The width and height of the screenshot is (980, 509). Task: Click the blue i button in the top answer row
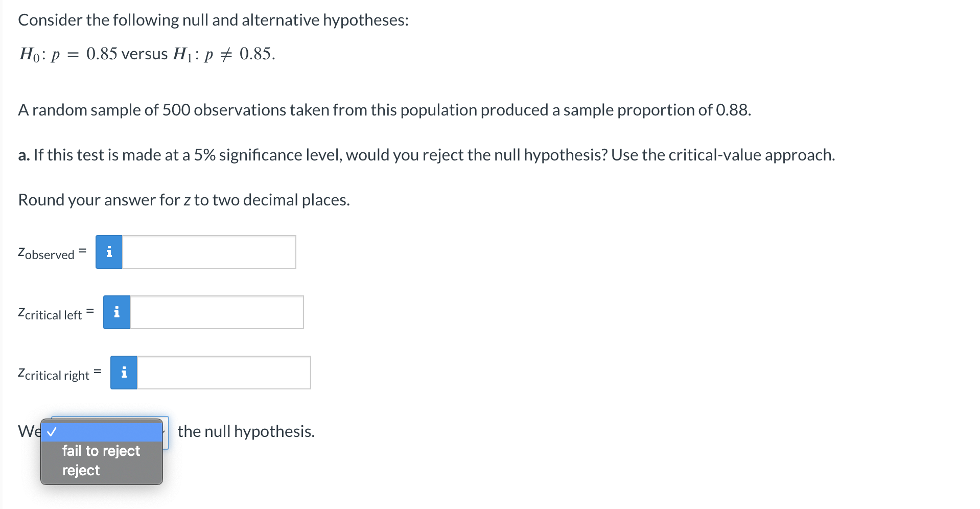(x=108, y=251)
